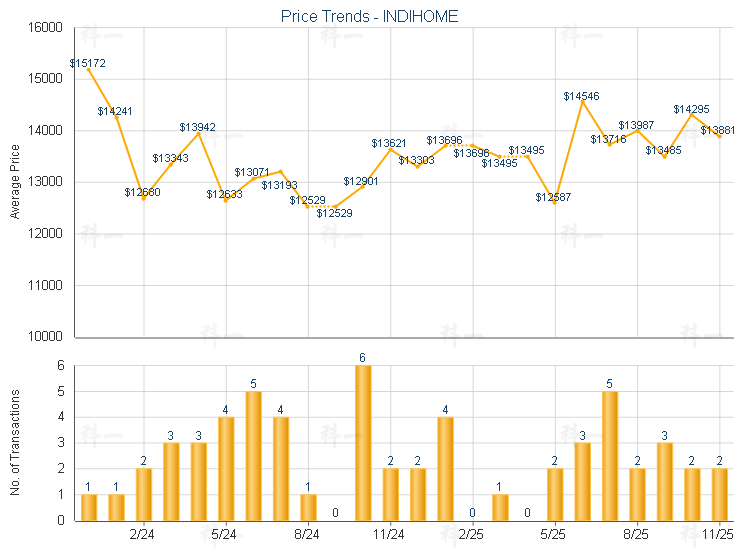Click the 11/24 x-axis label
Viewport: 740px width, 550px height.
point(390,535)
